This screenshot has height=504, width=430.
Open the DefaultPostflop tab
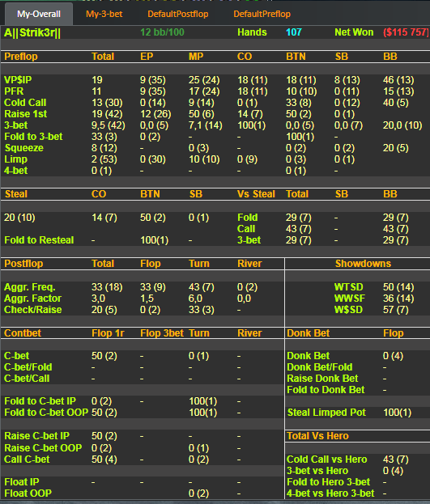[x=177, y=14]
